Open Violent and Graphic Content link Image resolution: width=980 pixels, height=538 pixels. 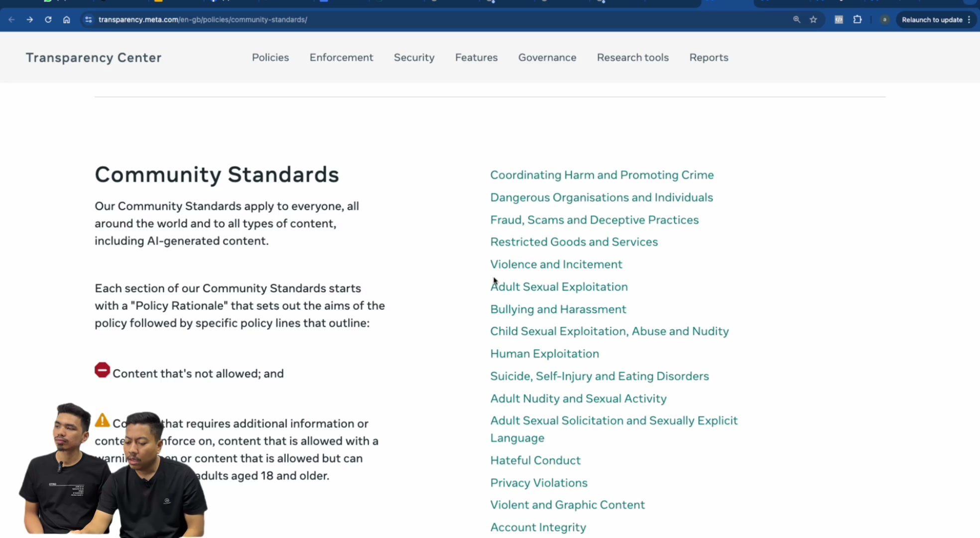pos(568,505)
